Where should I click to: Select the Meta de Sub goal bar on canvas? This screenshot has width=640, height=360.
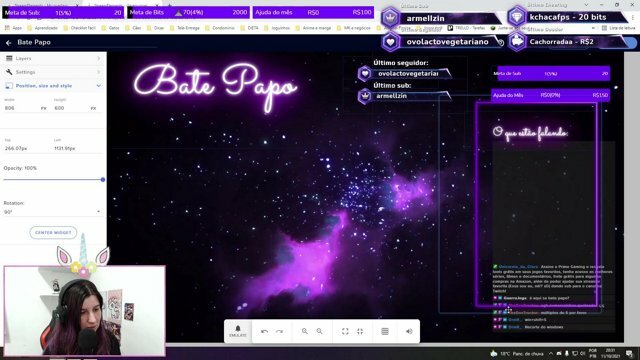551,73
